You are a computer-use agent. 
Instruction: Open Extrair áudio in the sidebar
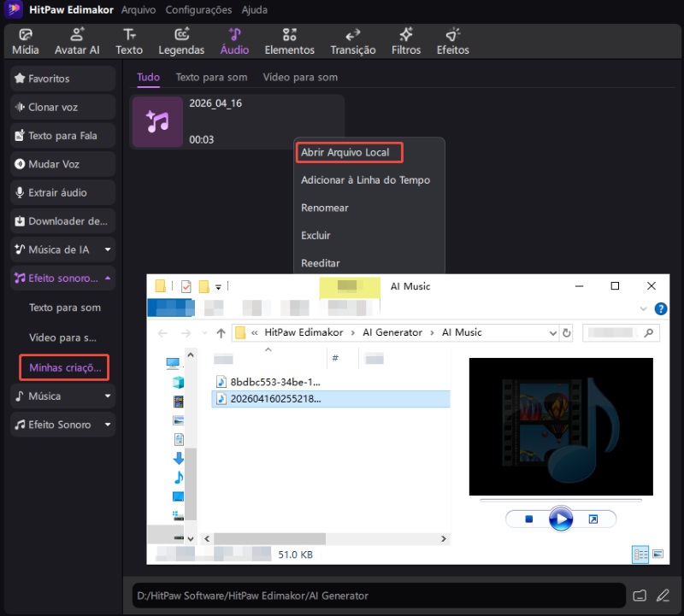click(x=62, y=193)
